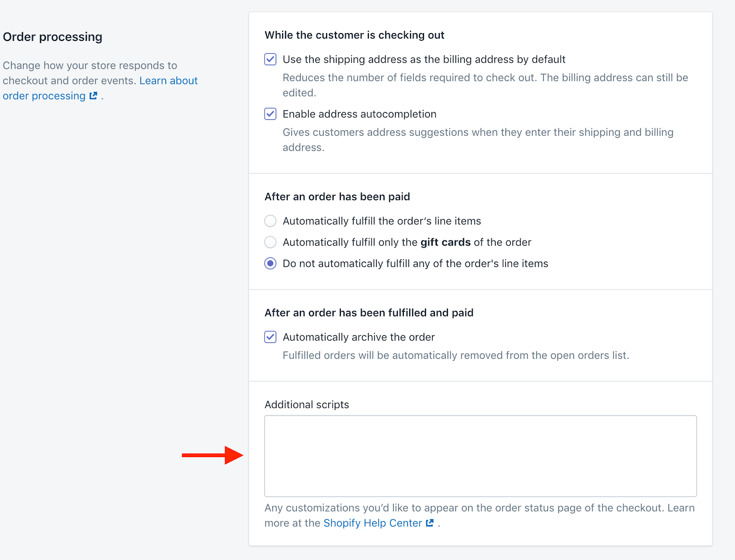
Task: Click the Order processing section heading
Action: 52,37
